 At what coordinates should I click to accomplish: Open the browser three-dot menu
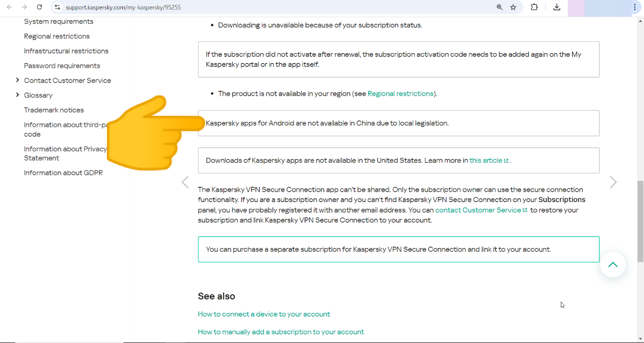pyautogui.click(x=635, y=7)
